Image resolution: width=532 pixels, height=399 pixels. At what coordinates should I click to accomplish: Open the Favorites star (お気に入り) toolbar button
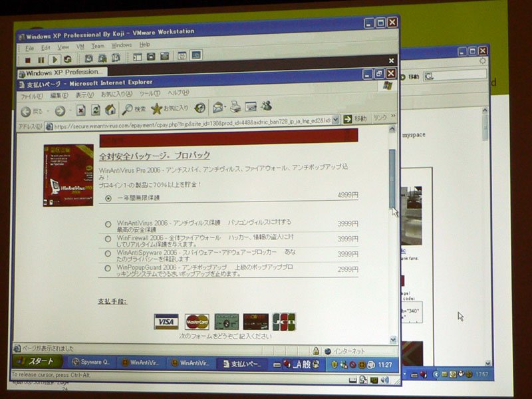(170, 108)
